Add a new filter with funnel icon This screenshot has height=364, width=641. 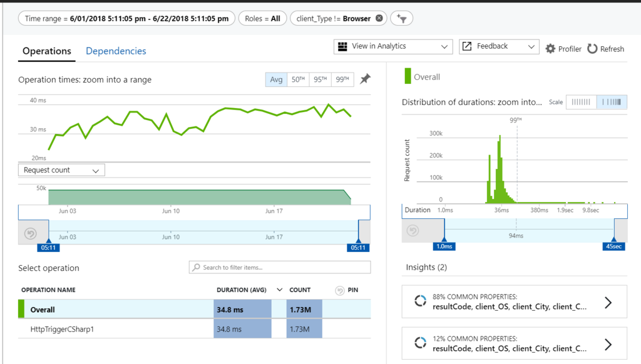[x=401, y=18]
